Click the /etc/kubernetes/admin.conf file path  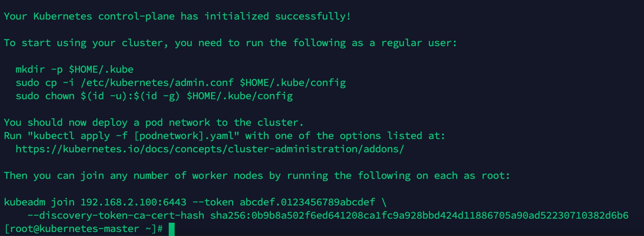tap(157, 83)
